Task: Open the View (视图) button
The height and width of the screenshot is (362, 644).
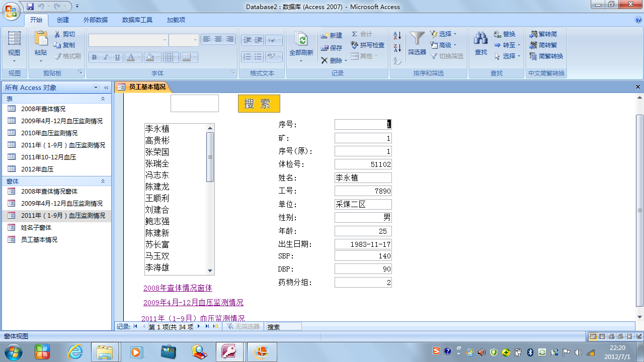Action: tap(14, 47)
